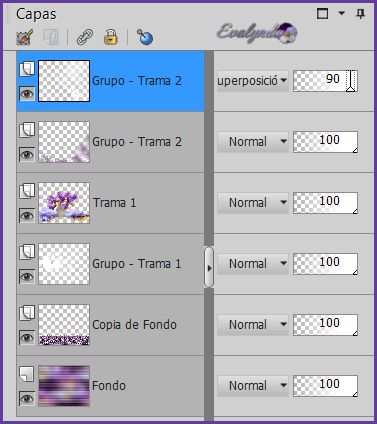Screen dimensions: 377x424
Task: Hide the Fondo layer with eye icon
Action: (x=27, y=398)
